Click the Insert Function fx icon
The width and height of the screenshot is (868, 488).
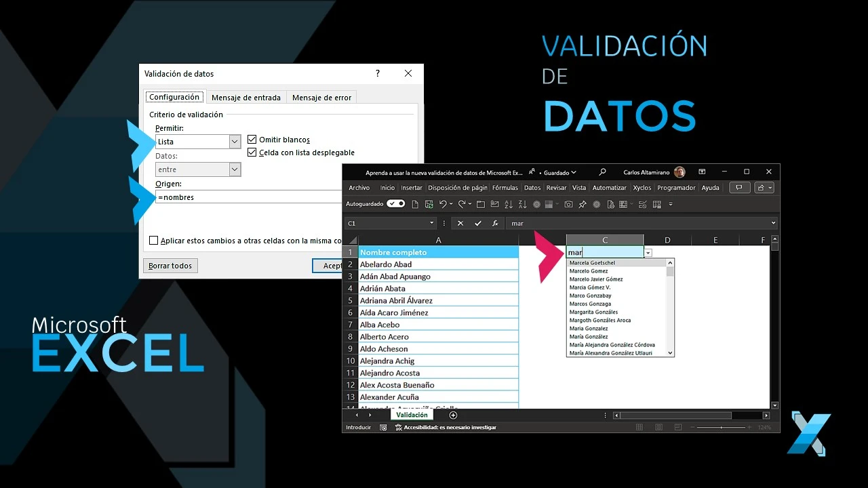click(495, 223)
